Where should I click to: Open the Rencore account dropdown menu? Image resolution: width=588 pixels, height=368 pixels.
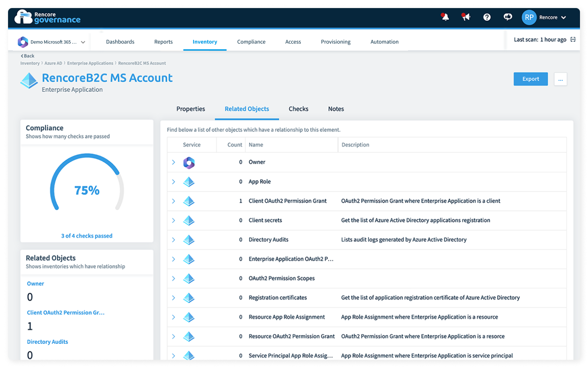point(553,17)
